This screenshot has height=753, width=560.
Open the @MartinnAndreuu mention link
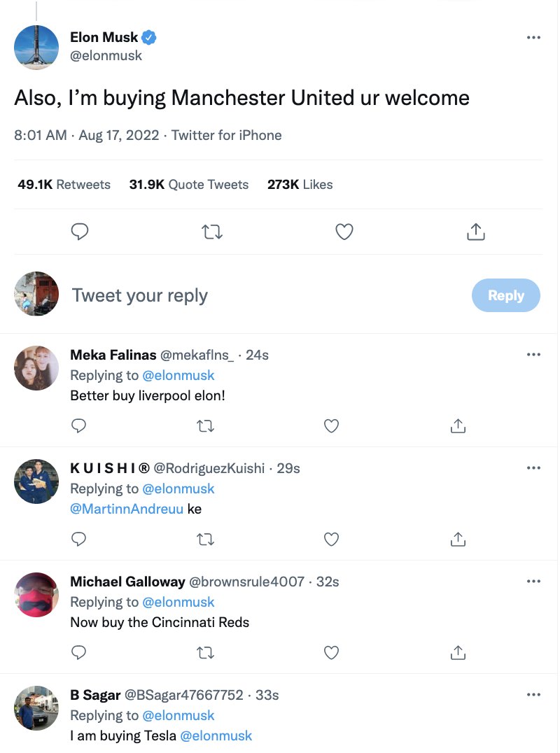127,509
